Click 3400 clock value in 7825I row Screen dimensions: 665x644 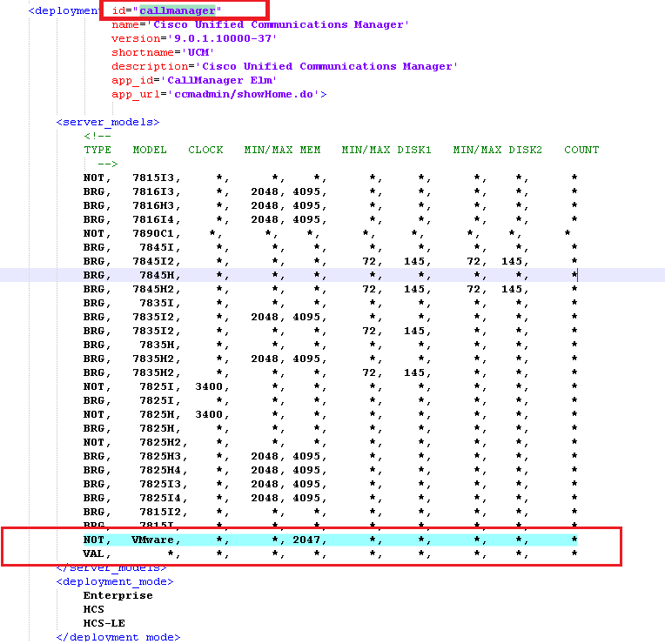click(x=209, y=387)
